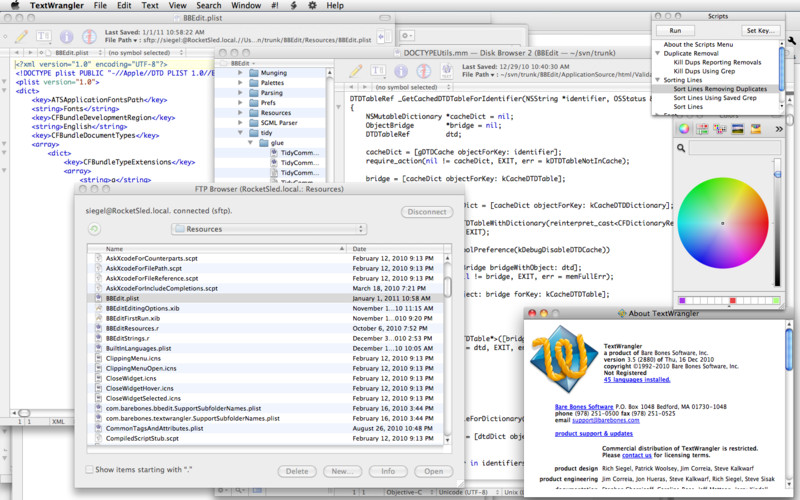Screen dimensions: 800x500
Task: Open the Window menu
Action: 246,6
